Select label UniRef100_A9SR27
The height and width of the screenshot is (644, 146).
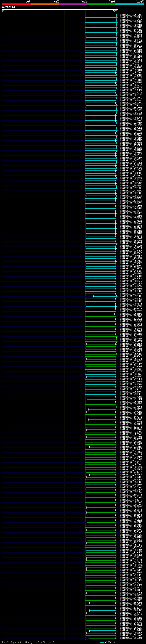(x=131, y=37)
